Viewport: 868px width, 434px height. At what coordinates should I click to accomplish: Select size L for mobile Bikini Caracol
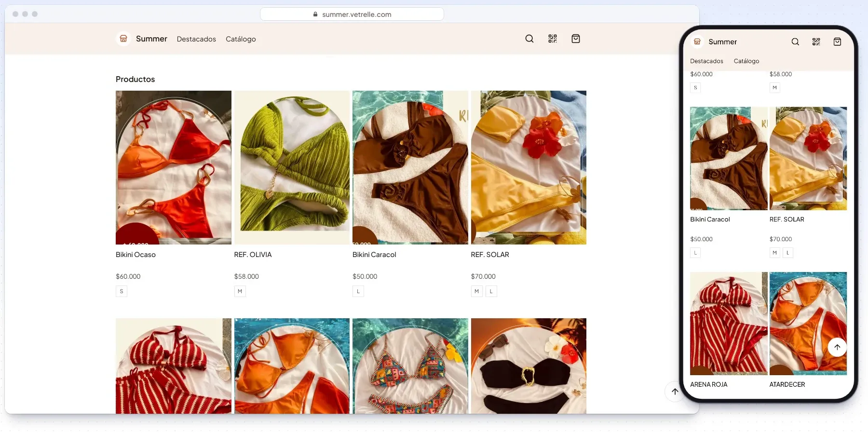pyautogui.click(x=695, y=253)
